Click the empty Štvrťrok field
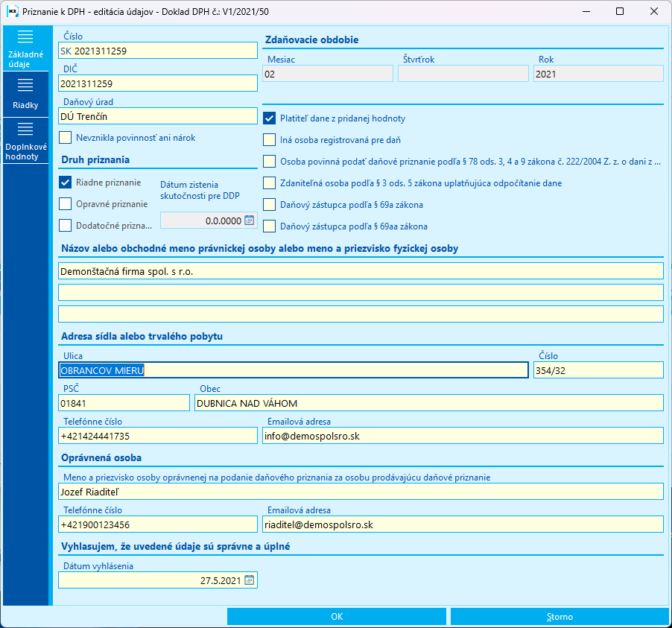 [463, 74]
